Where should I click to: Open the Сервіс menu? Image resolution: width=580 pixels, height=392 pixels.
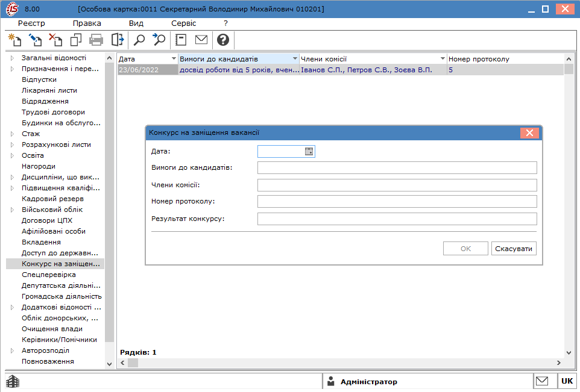click(x=183, y=23)
